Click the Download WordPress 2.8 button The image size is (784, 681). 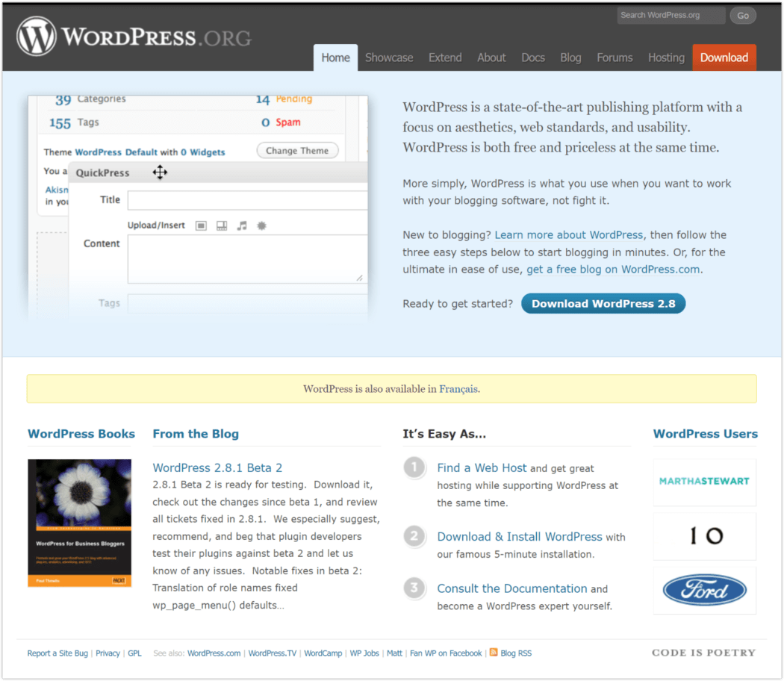pos(603,303)
